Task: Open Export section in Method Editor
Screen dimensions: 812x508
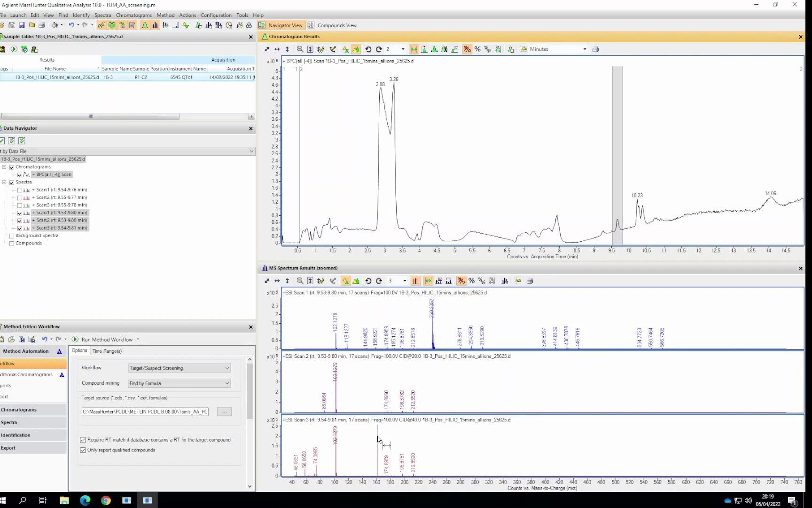Action: pyautogui.click(x=33, y=448)
